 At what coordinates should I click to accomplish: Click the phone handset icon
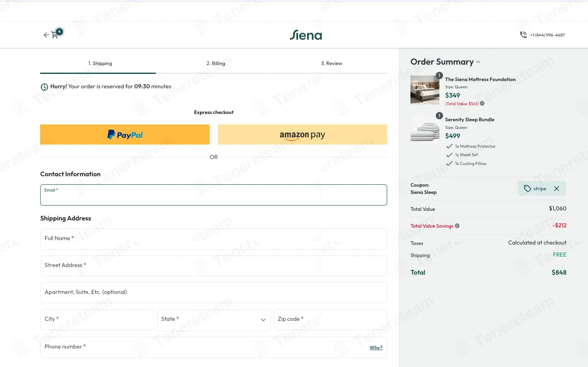(523, 35)
